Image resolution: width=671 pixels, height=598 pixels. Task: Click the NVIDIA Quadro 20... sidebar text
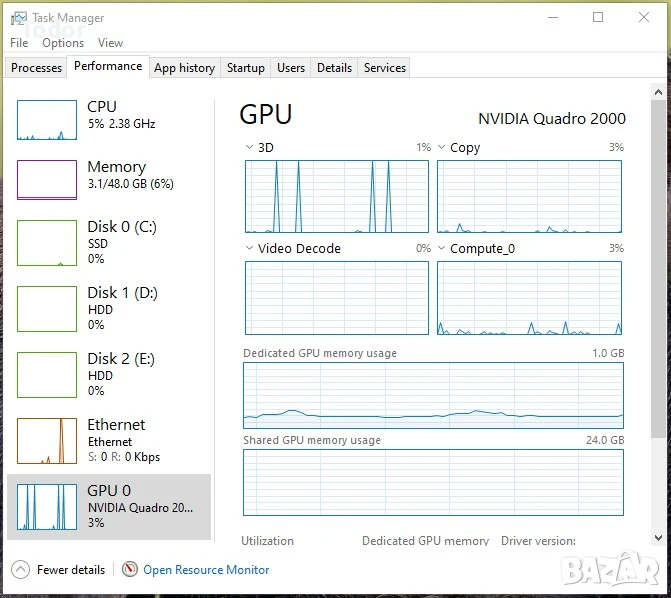click(140, 508)
